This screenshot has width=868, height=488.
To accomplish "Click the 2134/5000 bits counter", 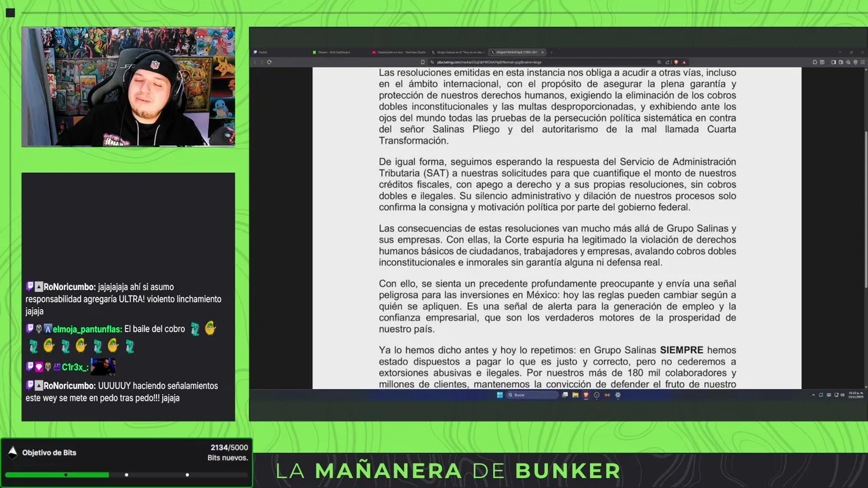I will pyautogui.click(x=229, y=447).
